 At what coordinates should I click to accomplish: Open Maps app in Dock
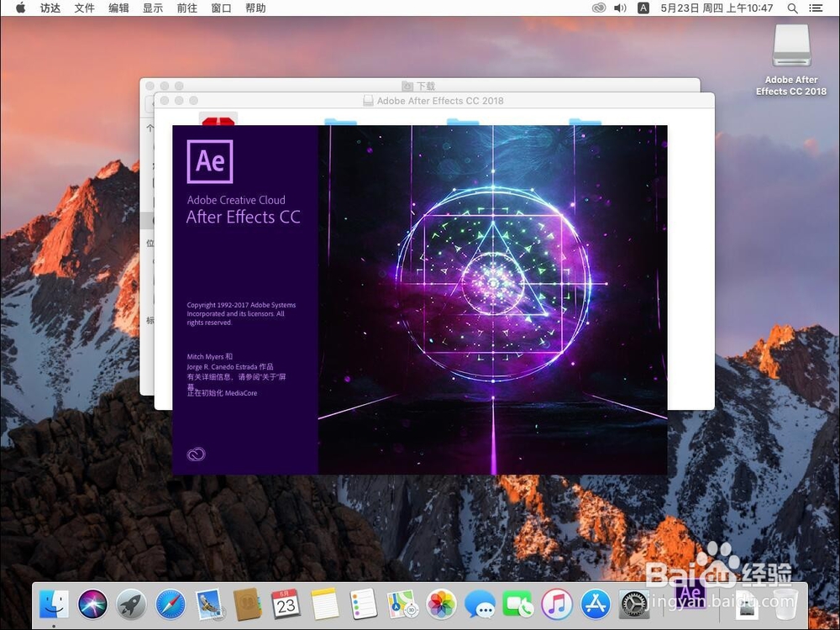click(x=402, y=604)
